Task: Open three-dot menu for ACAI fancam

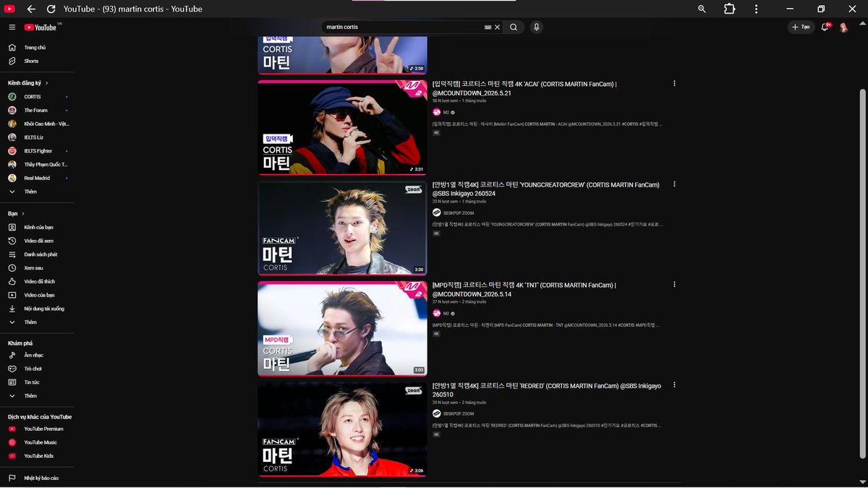Action: pos(674,84)
